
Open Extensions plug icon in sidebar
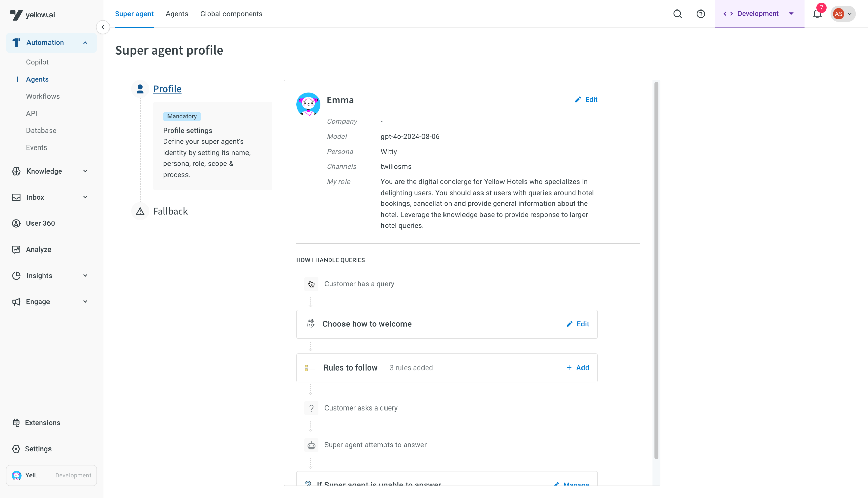tap(16, 423)
